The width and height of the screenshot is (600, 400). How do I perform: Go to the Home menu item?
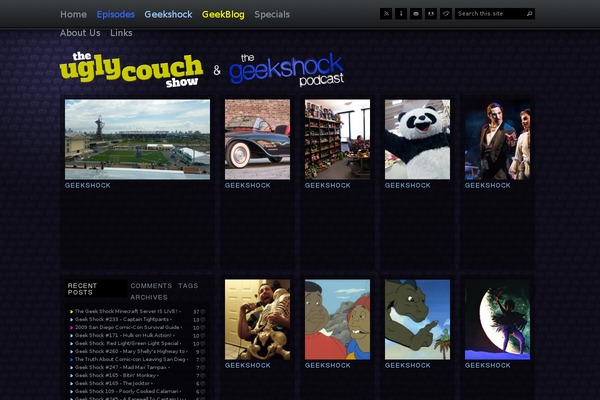(x=73, y=15)
